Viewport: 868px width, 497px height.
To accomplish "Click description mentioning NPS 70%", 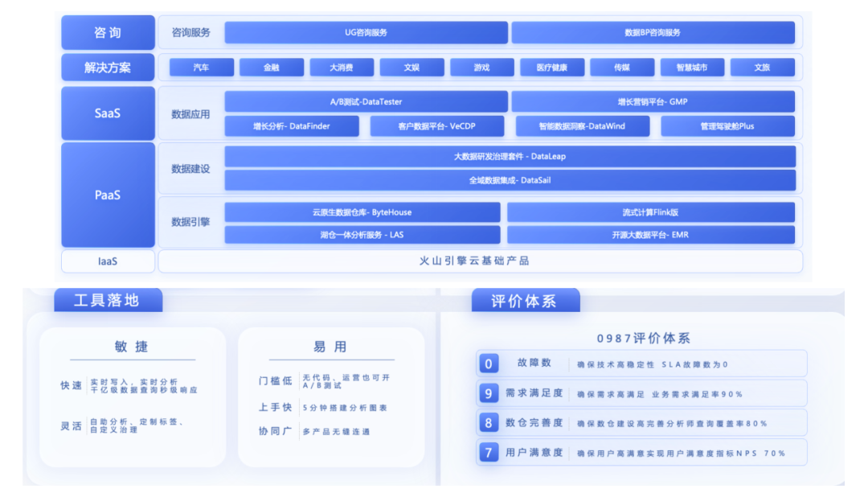I will coord(681,454).
